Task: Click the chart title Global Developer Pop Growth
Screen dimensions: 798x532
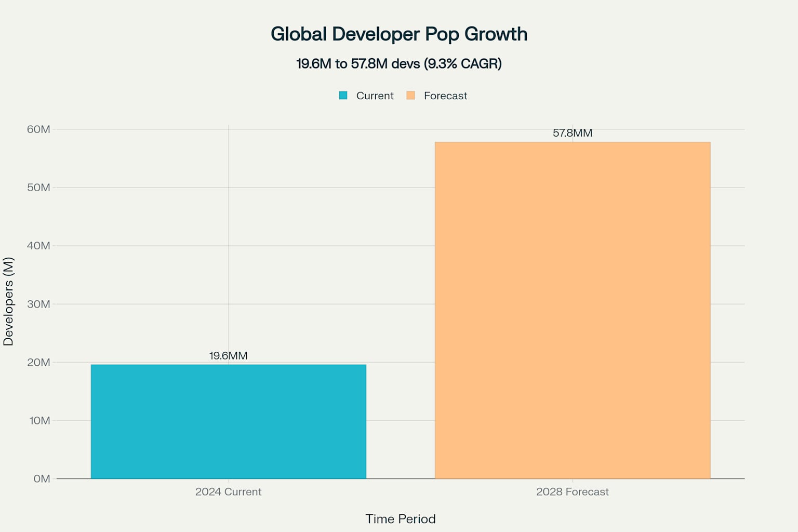Action: coord(398,34)
